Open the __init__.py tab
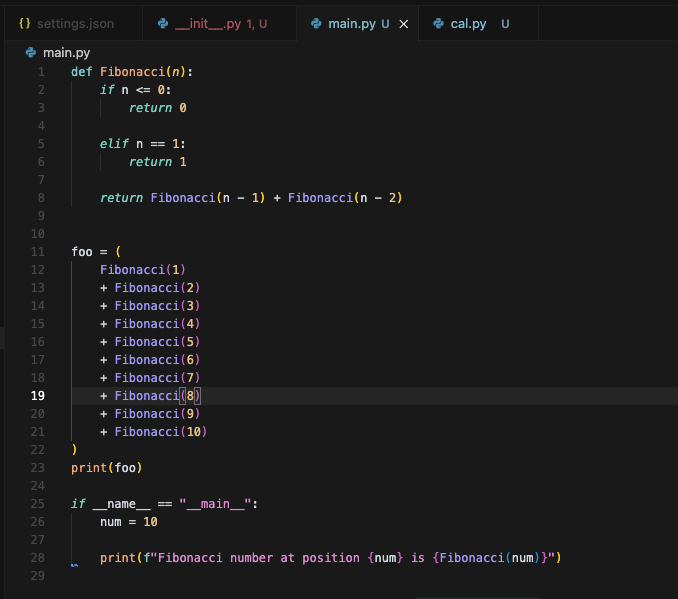 208,23
